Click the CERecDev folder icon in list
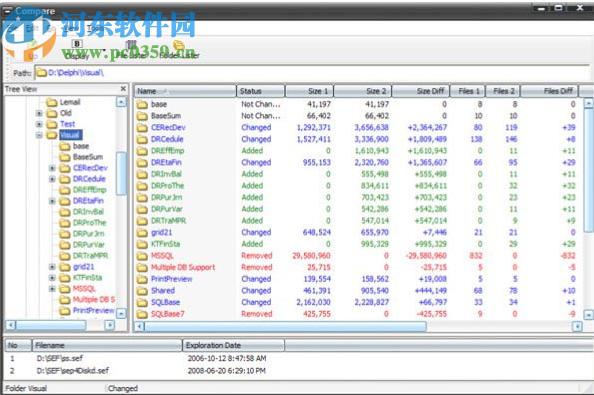Viewport: 594px width, 395px height. point(142,128)
